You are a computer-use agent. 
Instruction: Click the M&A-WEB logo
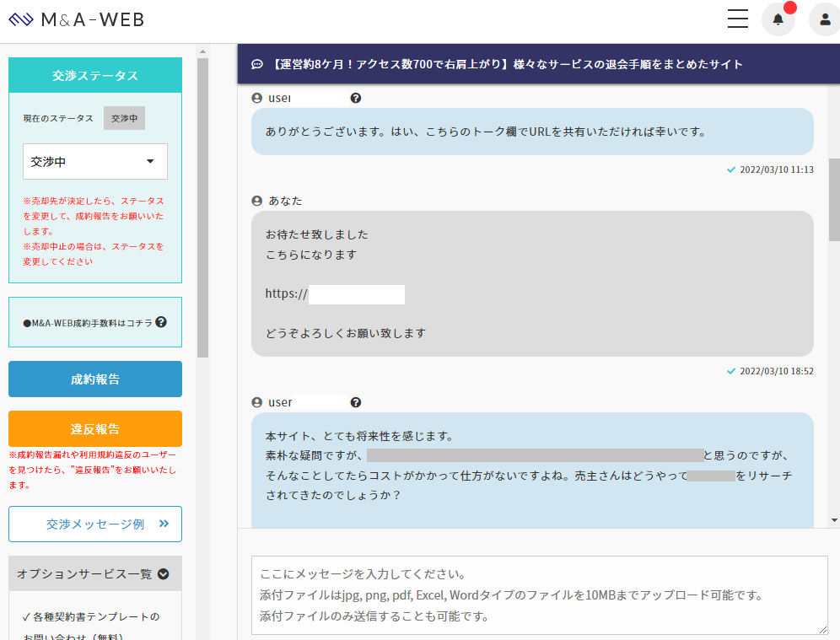(83, 19)
